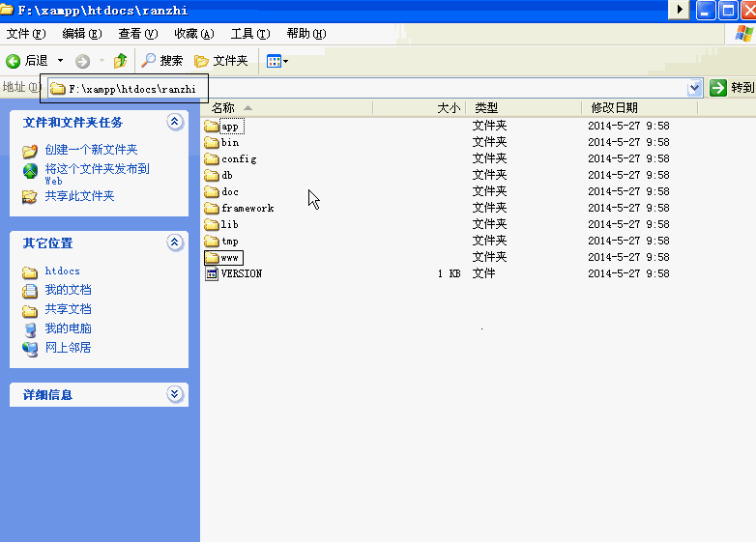The width and height of the screenshot is (756, 542).
Task: Open the Views icon in toolbar
Action: coord(274,61)
